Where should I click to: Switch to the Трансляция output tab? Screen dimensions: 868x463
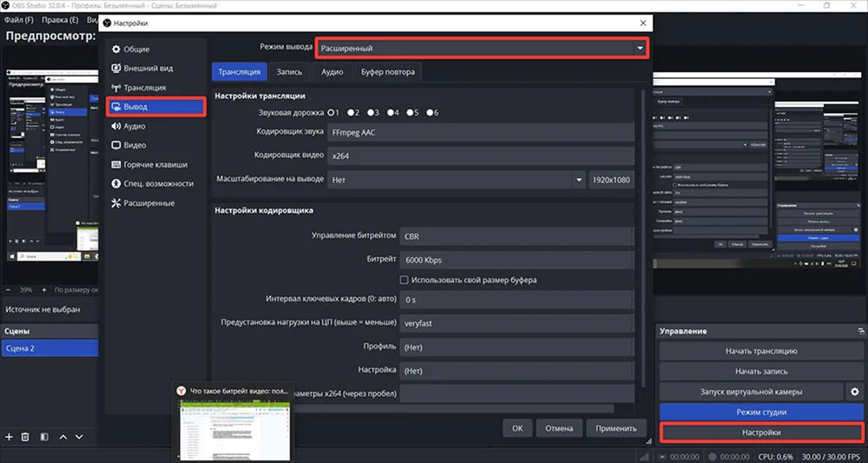click(x=240, y=72)
